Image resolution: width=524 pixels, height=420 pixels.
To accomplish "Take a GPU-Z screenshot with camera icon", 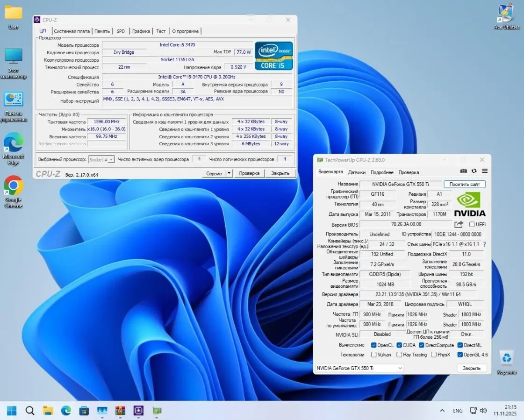I will [463, 171].
